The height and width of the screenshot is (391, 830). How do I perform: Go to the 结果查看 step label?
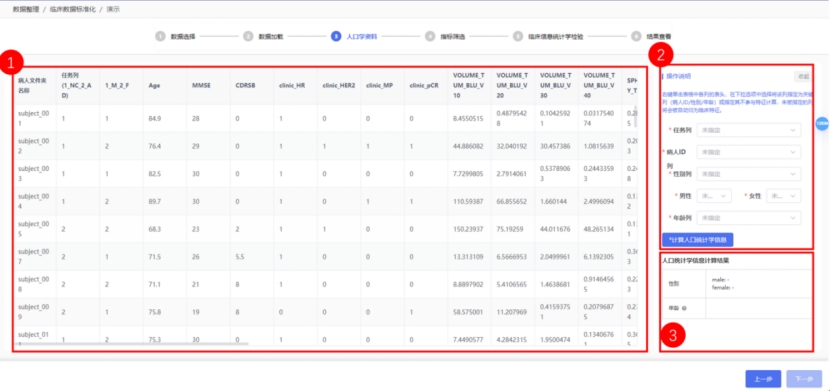659,37
